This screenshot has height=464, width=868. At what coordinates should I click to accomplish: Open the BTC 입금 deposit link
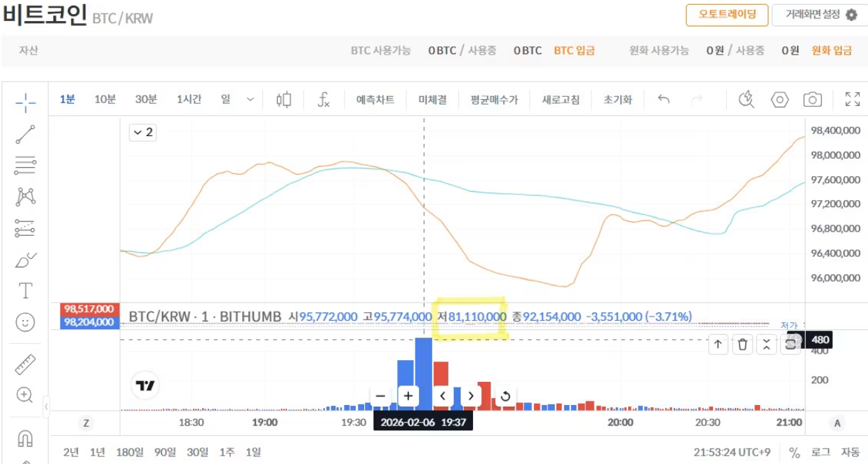tap(574, 51)
